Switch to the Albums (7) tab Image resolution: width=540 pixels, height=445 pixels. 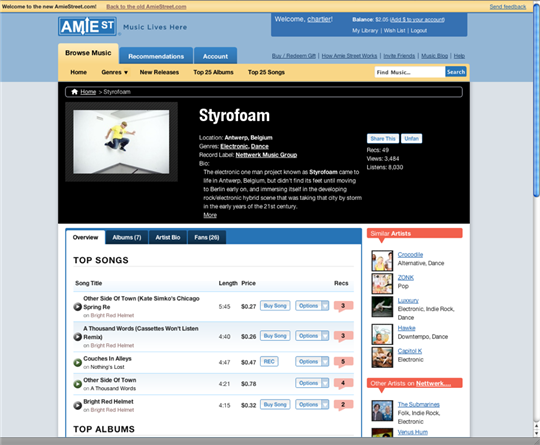point(127,237)
